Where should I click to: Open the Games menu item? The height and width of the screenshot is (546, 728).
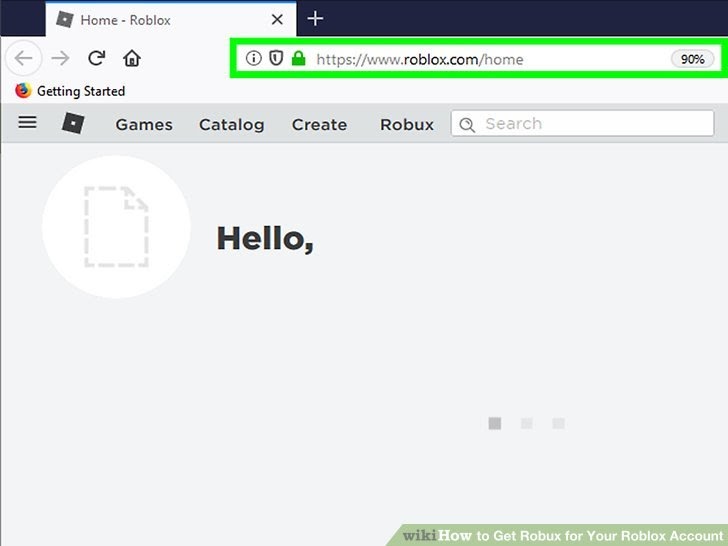(144, 124)
